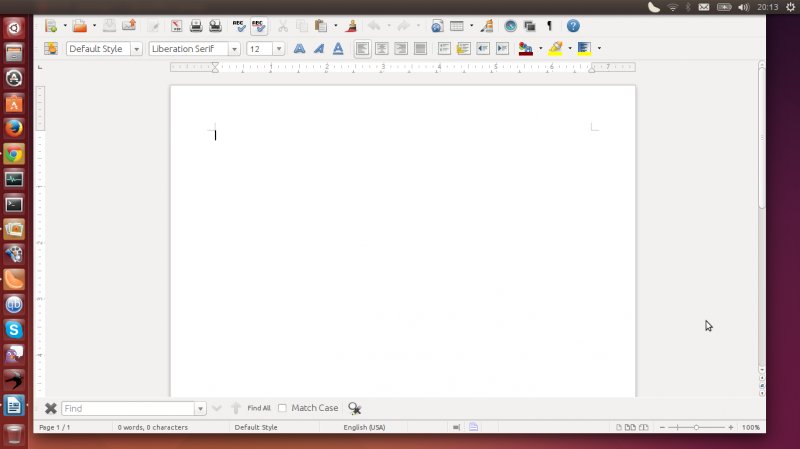
Task: Expand the Default Style paragraph dropdown
Action: coord(136,48)
